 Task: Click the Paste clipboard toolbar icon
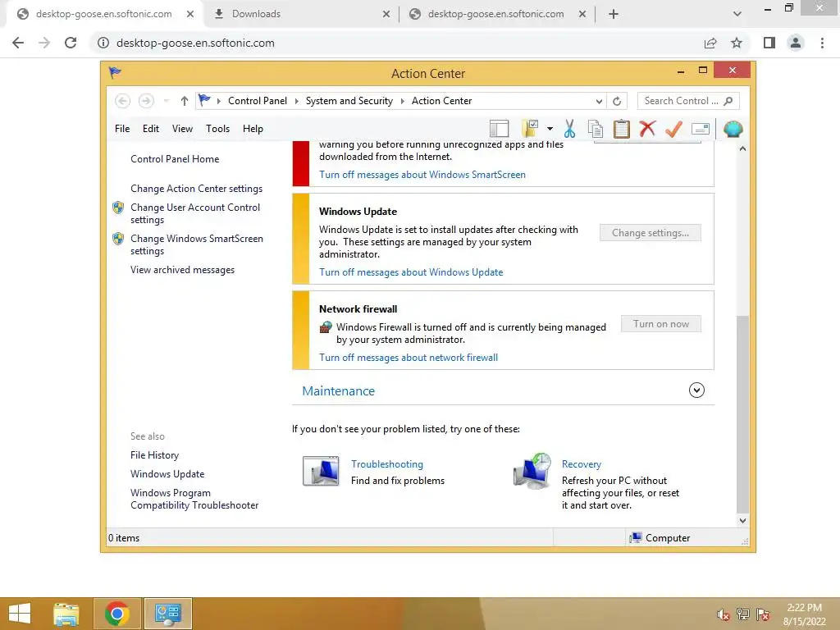tap(622, 129)
